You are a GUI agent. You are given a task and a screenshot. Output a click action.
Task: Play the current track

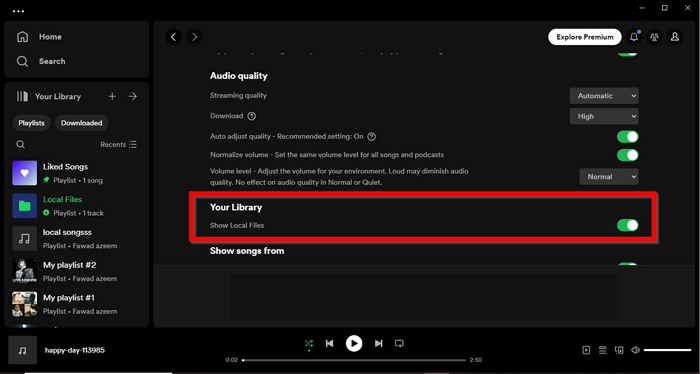tap(354, 344)
